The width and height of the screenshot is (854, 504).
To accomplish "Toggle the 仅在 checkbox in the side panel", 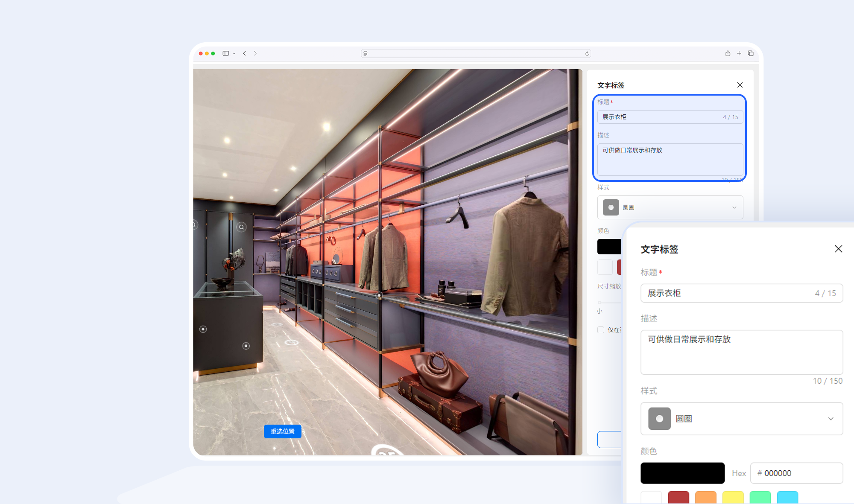I will pos(601,330).
